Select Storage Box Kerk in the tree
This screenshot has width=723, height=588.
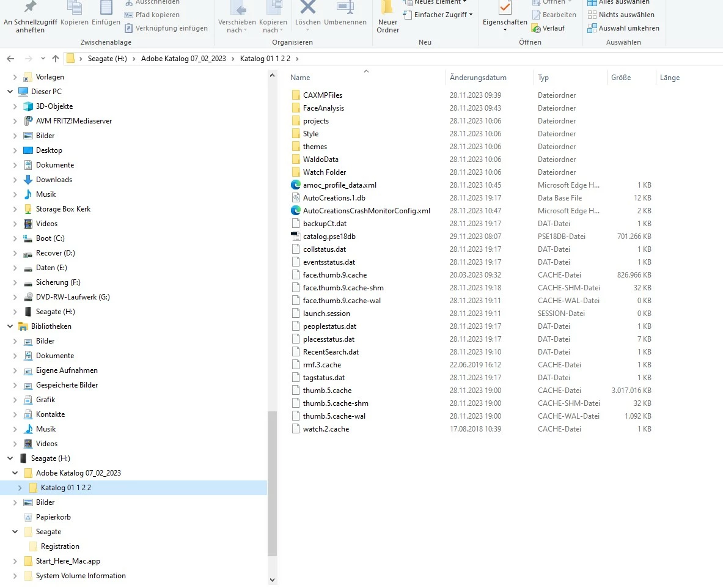click(63, 209)
